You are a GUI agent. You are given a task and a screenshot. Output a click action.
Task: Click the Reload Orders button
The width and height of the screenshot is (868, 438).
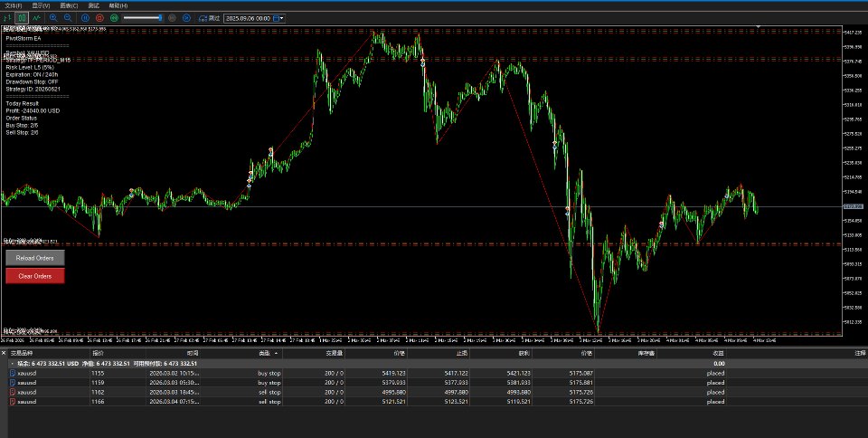[x=35, y=258]
